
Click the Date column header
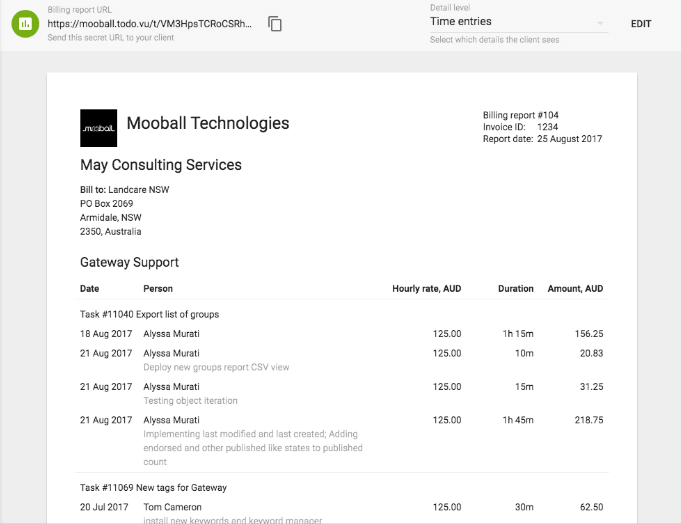(x=89, y=289)
